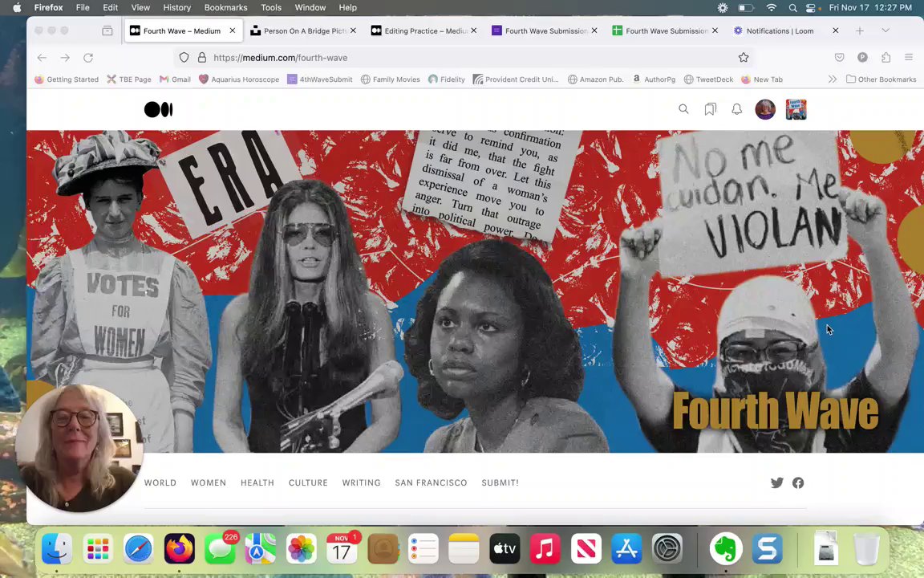Open the CULTURE section link
Viewport: 924px width, 578px height.
(308, 482)
